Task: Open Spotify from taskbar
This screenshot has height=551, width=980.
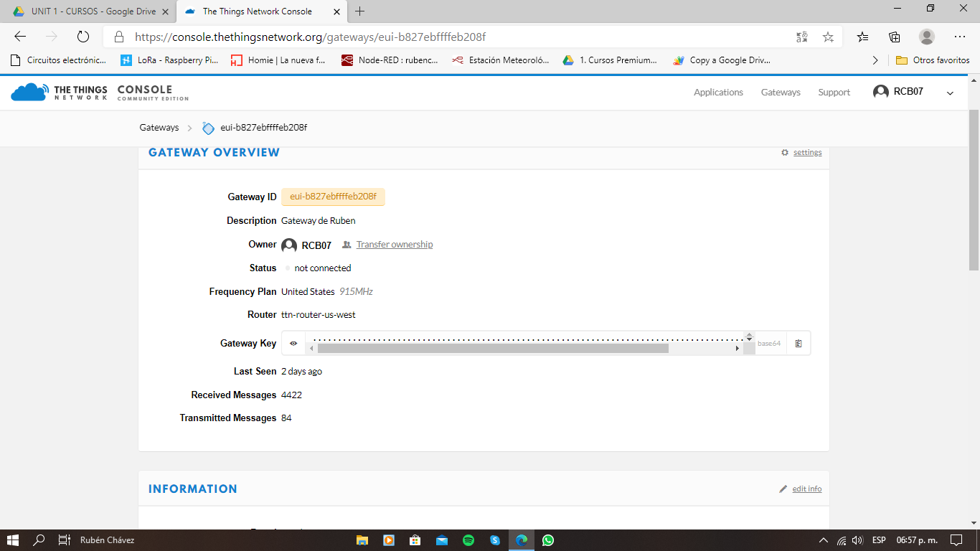Action: point(468,540)
